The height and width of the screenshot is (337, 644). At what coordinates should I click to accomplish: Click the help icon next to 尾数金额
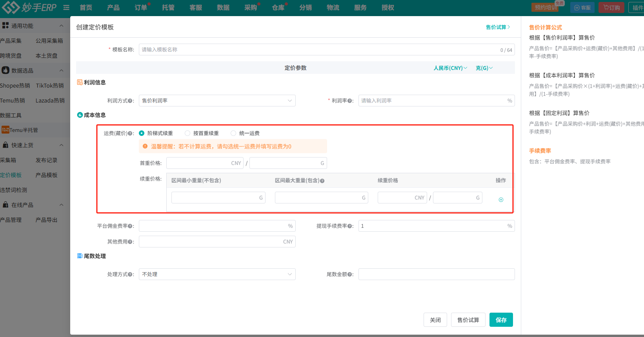pyautogui.click(x=349, y=275)
